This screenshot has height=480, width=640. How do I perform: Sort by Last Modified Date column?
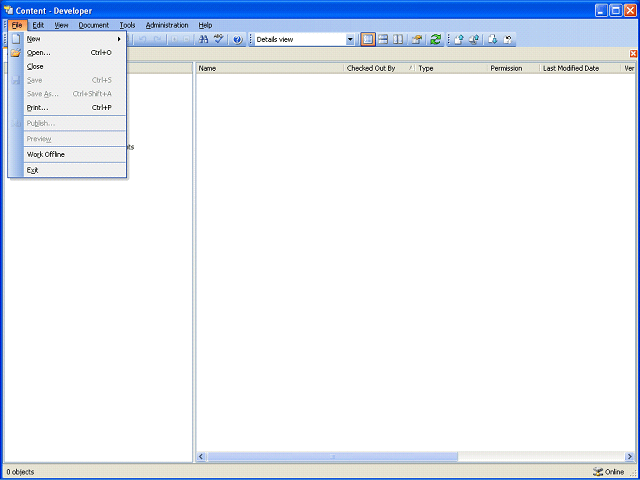(580, 69)
